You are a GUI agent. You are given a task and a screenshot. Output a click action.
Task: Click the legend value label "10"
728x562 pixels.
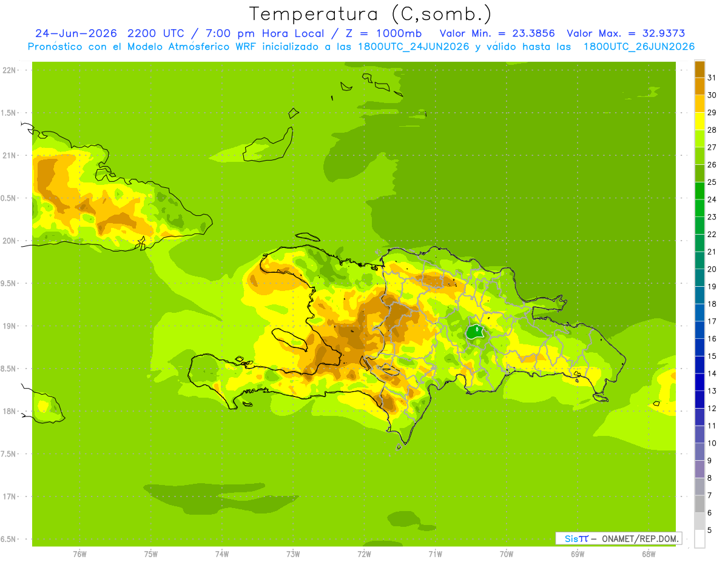pyautogui.click(x=712, y=443)
